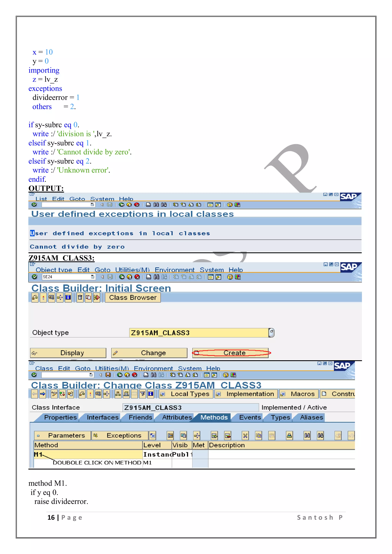392x554 pixels.
Task: Click the red Cancel icon in Initial Screen toolbar
Action: click(x=137, y=277)
